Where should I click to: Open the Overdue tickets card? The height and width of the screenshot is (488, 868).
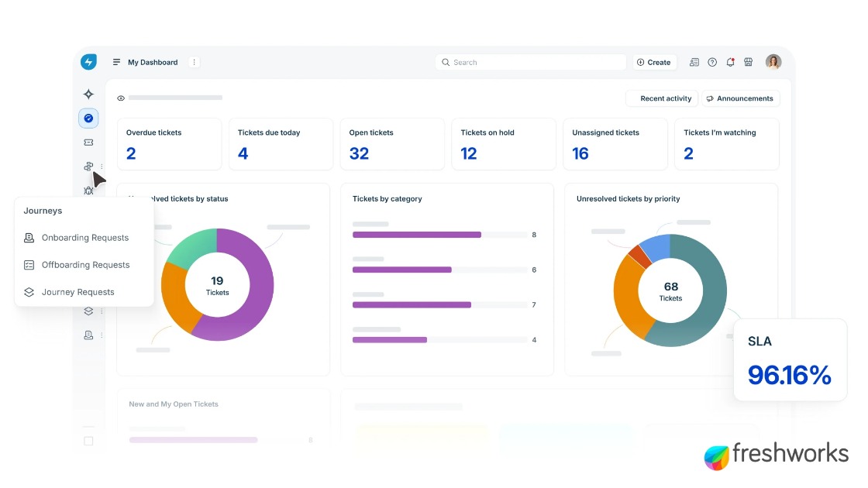pos(170,144)
